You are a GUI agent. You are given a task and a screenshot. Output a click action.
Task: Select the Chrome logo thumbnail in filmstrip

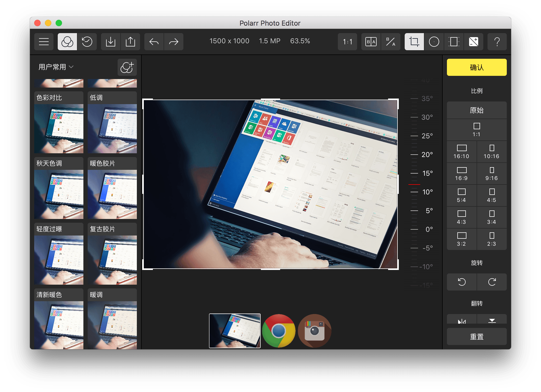pyautogui.click(x=279, y=331)
